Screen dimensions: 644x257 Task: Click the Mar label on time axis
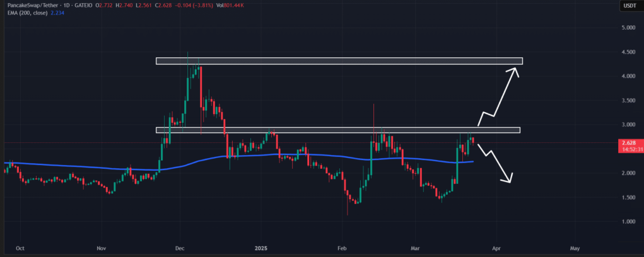coord(415,248)
